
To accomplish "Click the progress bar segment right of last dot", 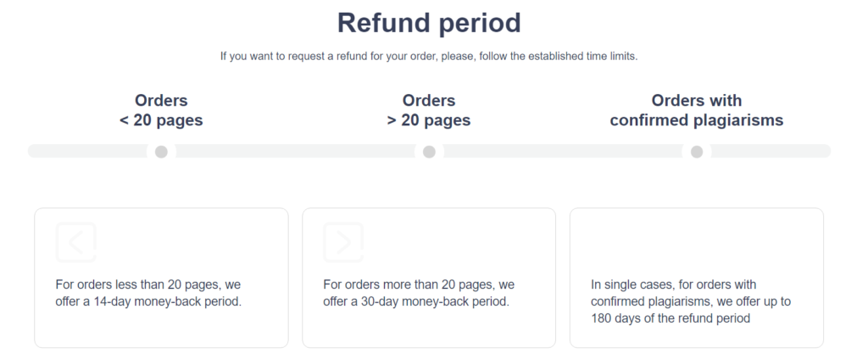I will click(771, 151).
